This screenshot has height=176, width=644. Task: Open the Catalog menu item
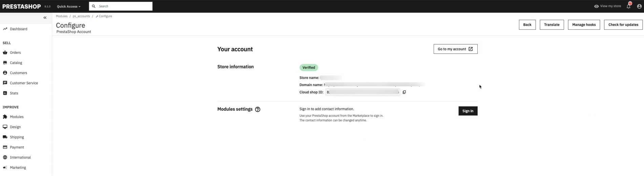16,63
